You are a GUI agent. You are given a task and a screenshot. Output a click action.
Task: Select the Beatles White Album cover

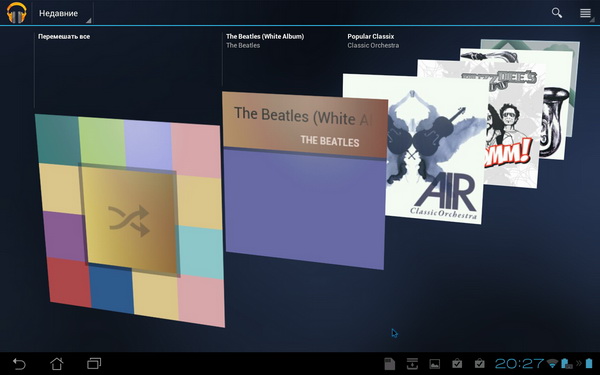(305, 180)
